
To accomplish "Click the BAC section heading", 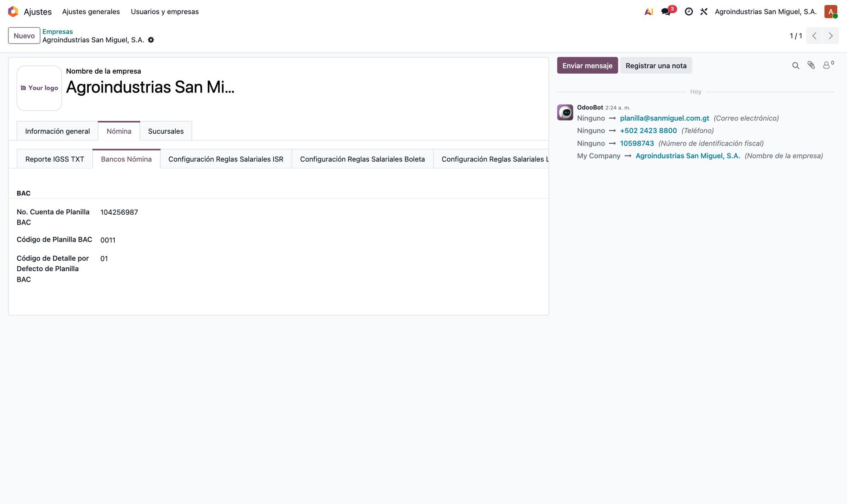I will coord(24,193).
